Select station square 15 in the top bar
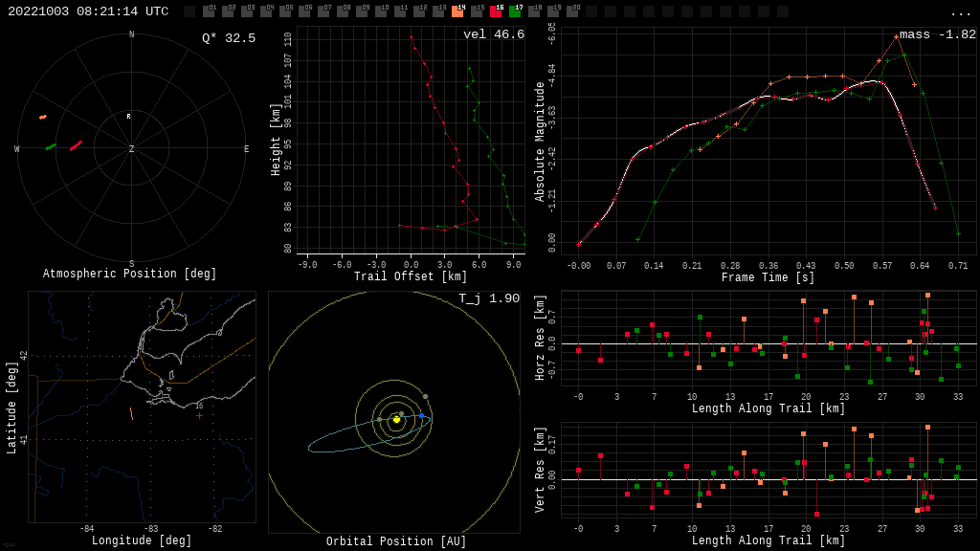 477,11
